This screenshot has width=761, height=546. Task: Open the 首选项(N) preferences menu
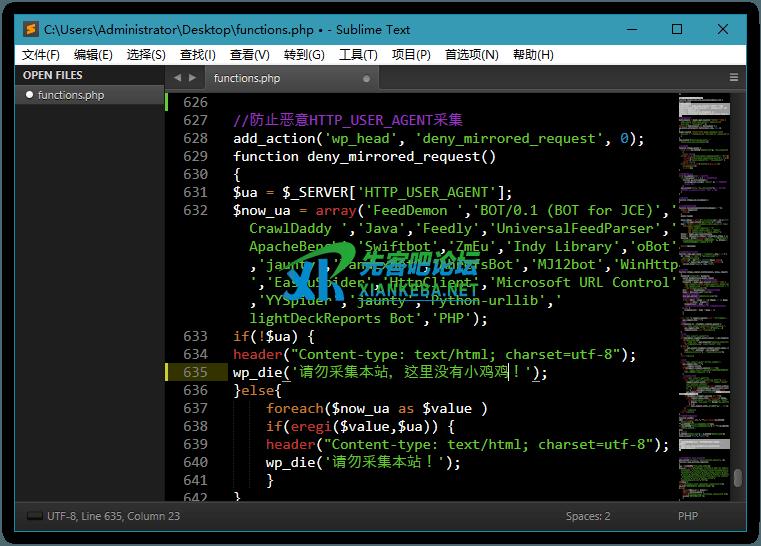(471, 54)
